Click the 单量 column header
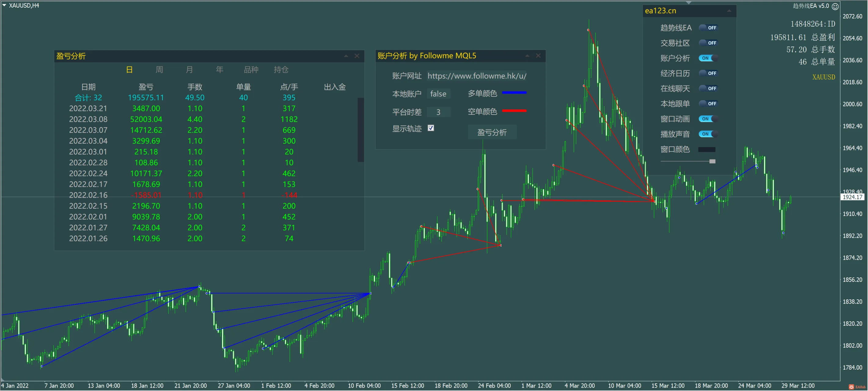Screen dimensions: 868x391 pos(243,87)
